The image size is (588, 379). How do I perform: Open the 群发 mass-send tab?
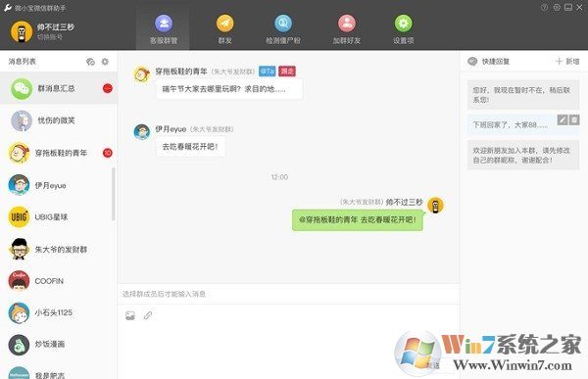pos(225,29)
